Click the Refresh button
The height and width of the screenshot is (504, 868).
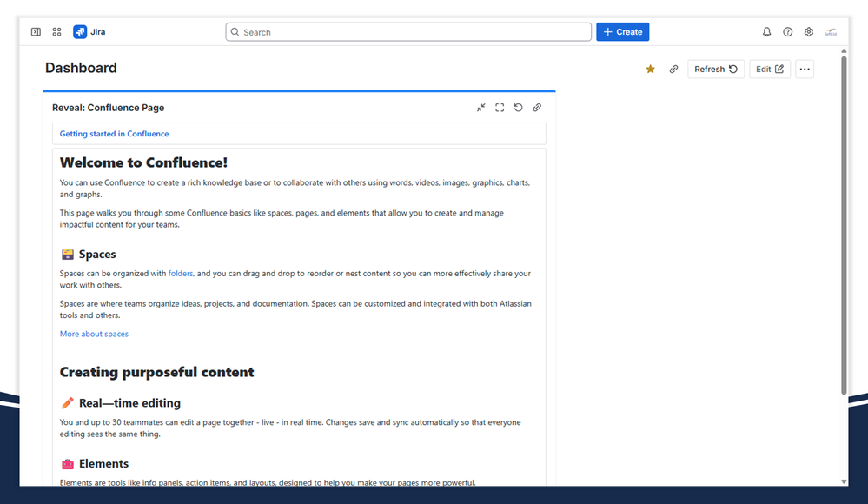tap(716, 70)
